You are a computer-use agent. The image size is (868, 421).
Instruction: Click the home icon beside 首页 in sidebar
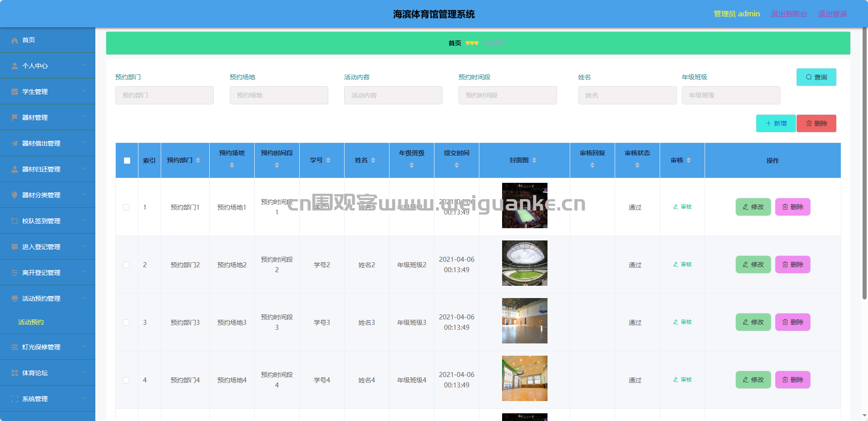pyautogui.click(x=15, y=40)
